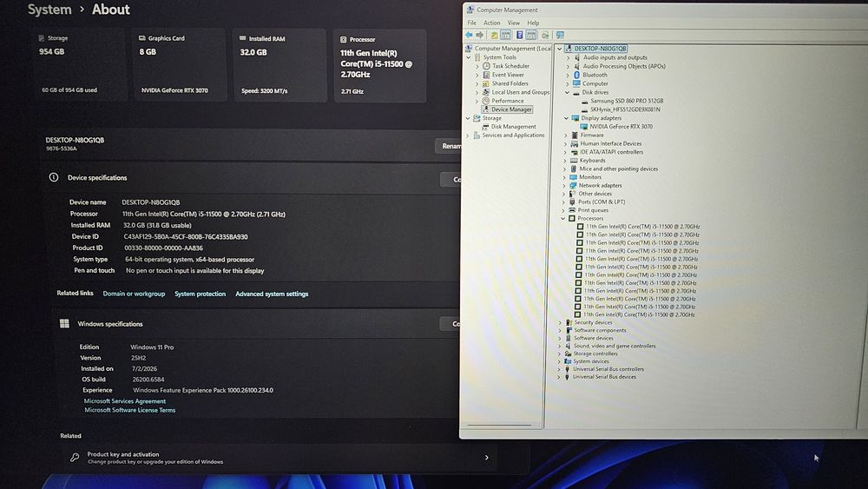Screen dimensions: 868x489
Task: Open Advanced system settings link
Action: pos(272,294)
